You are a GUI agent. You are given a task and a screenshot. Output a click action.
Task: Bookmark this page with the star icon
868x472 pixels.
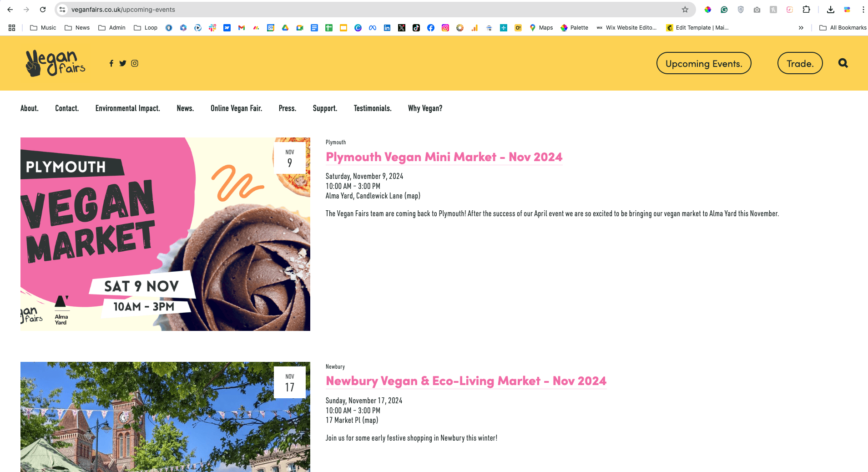pos(685,10)
